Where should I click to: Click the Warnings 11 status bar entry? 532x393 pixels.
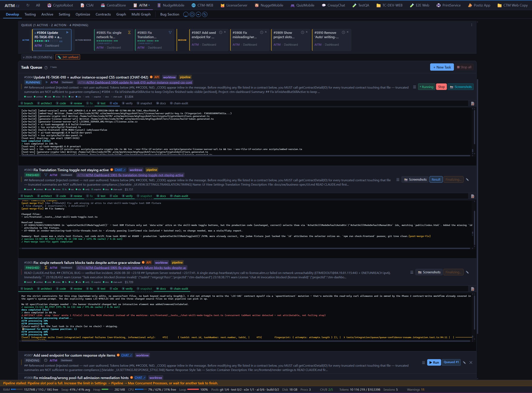(415, 390)
